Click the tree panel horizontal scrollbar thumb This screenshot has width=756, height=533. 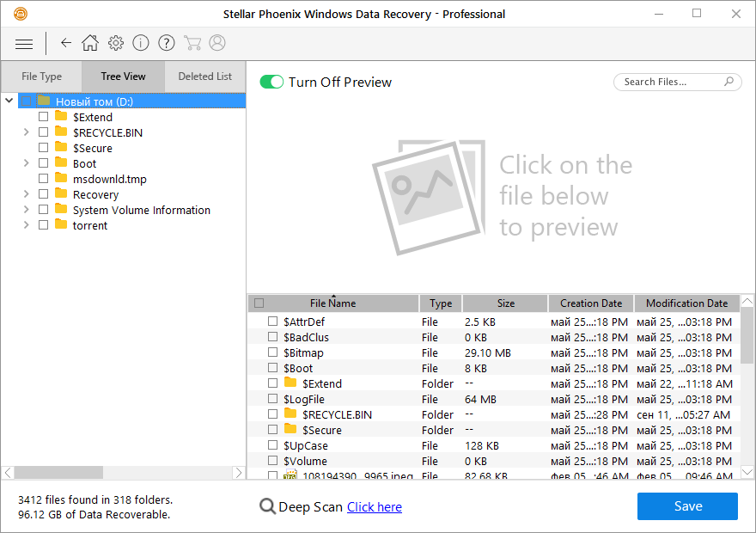[x=58, y=473]
